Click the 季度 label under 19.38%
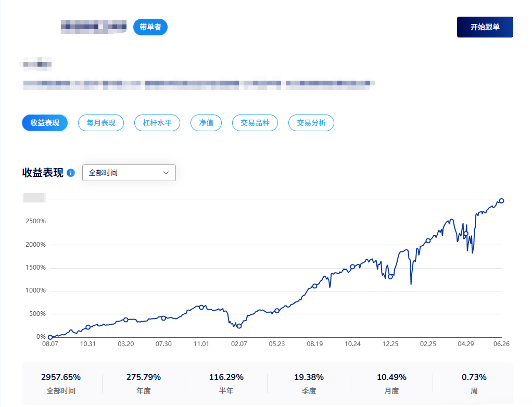532x407 pixels. point(309,391)
